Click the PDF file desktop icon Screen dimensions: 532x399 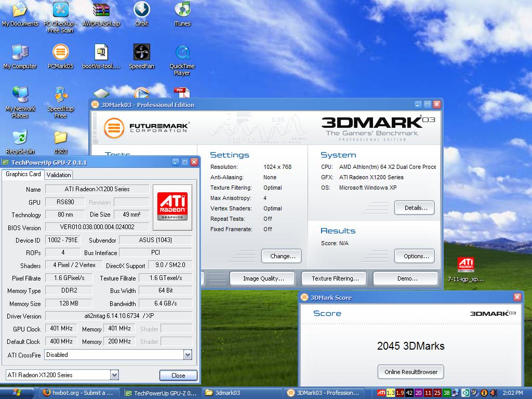(182, 92)
